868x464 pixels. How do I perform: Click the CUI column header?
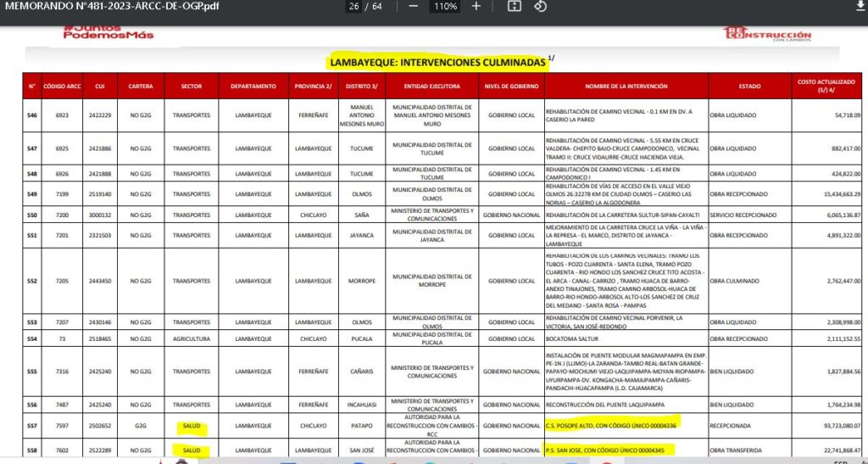100,87
